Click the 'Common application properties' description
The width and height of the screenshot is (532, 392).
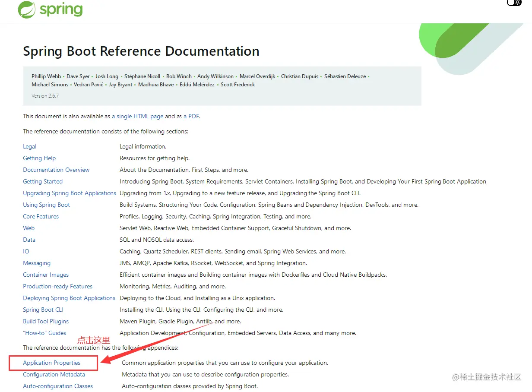point(225,363)
